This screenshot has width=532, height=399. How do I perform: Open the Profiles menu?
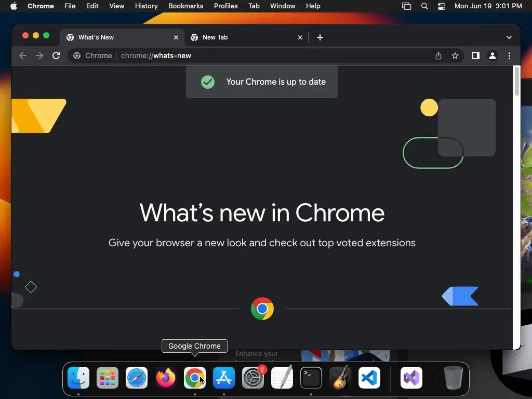coord(225,6)
